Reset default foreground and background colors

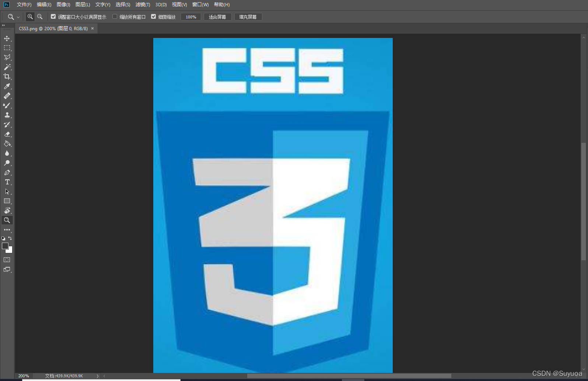click(x=3, y=239)
